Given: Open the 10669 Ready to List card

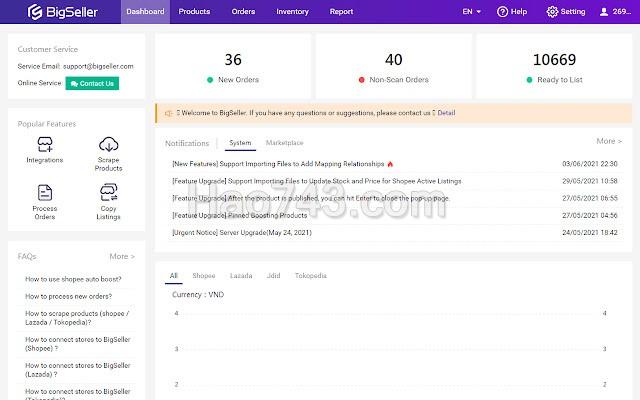Looking at the screenshot, I should click(554, 66).
